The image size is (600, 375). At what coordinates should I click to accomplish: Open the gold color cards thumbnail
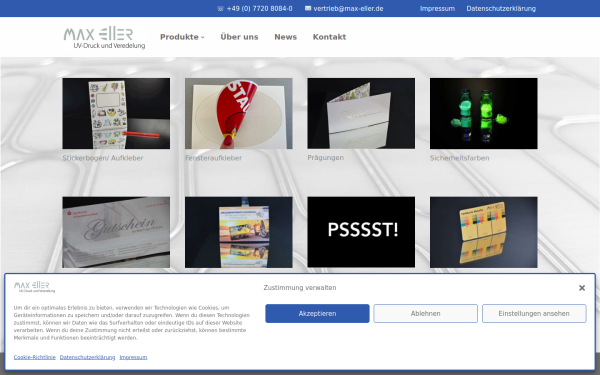click(x=483, y=232)
